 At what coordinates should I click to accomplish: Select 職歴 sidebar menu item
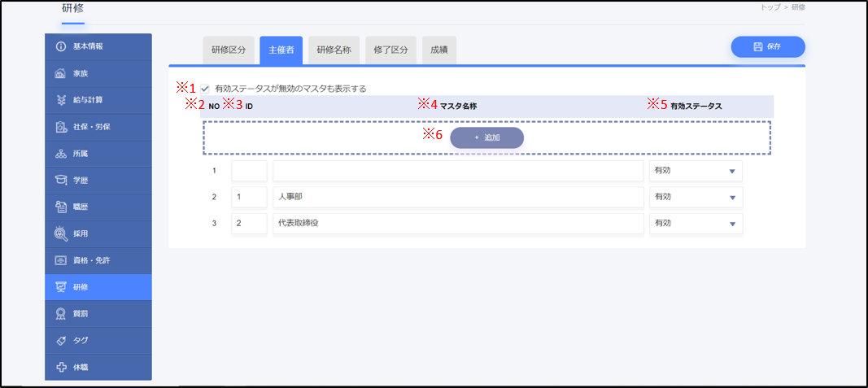coord(98,207)
